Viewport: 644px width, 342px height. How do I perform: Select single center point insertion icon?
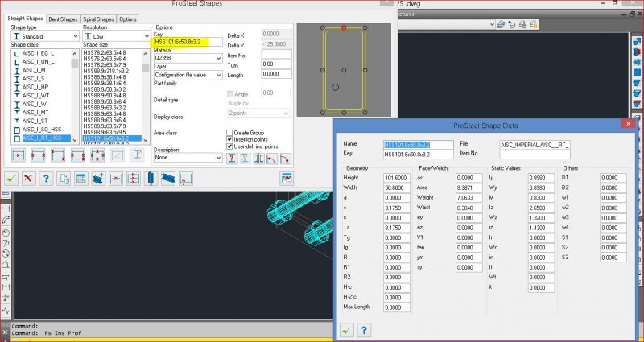(x=18, y=155)
